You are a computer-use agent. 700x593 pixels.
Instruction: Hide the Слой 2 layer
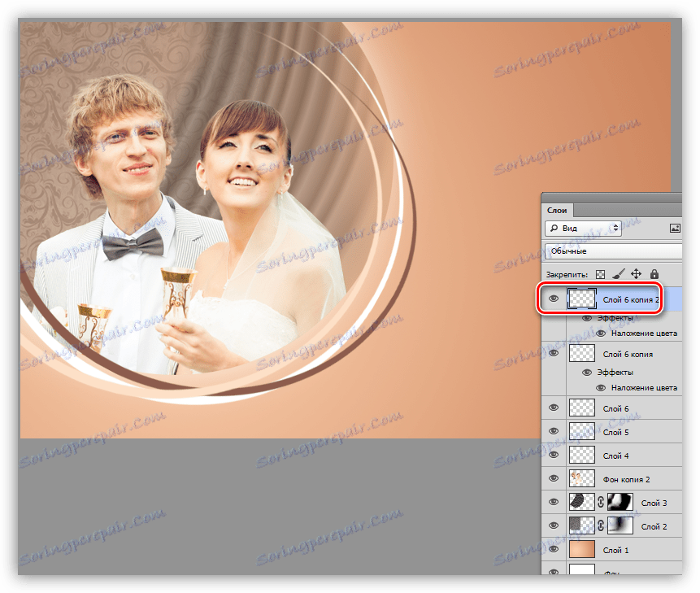pyautogui.click(x=554, y=525)
